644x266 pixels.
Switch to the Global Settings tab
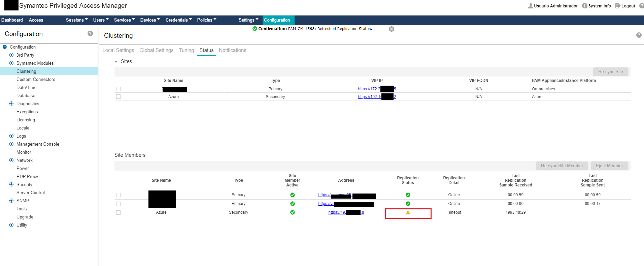[157, 50]
